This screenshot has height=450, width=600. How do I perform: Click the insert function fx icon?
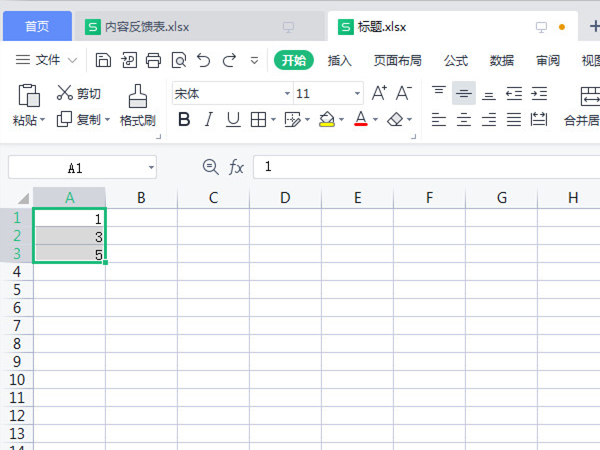pos(237,167)
